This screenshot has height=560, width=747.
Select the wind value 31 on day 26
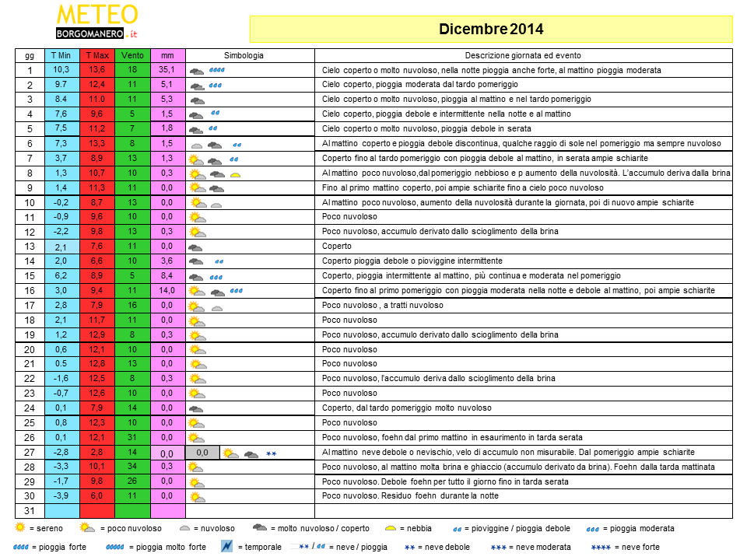132,437
